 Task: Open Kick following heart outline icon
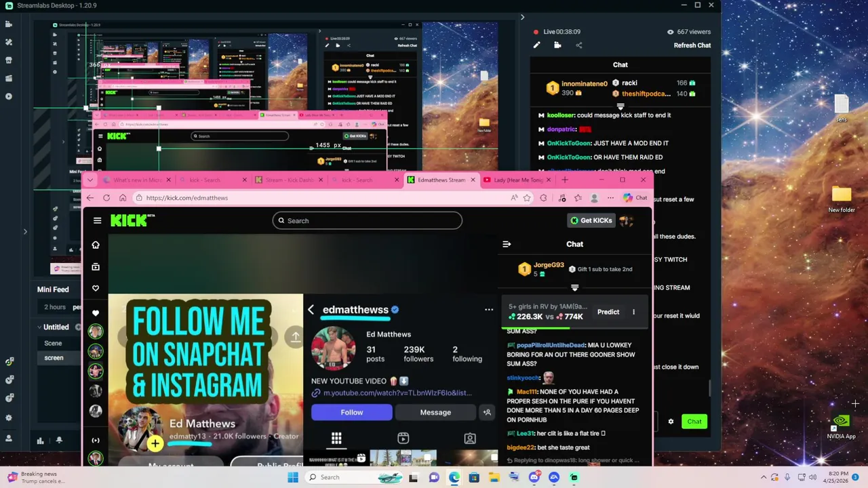pyautogui.click(x=96, y=289)
